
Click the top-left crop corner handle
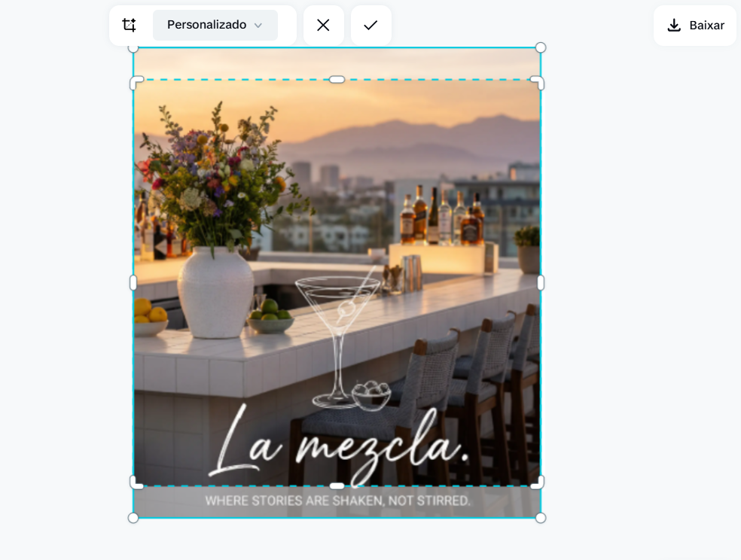pyautogui.click(x=136, y=83)
